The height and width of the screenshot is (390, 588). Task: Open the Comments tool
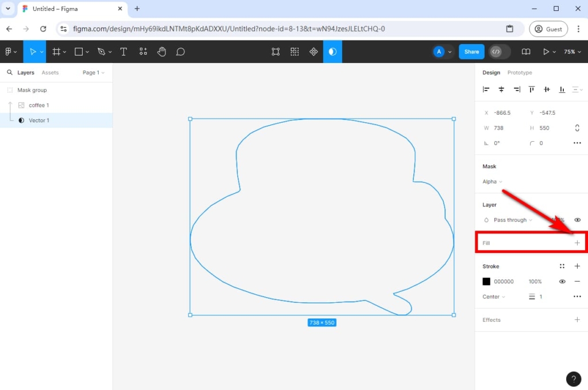(180, 52)
